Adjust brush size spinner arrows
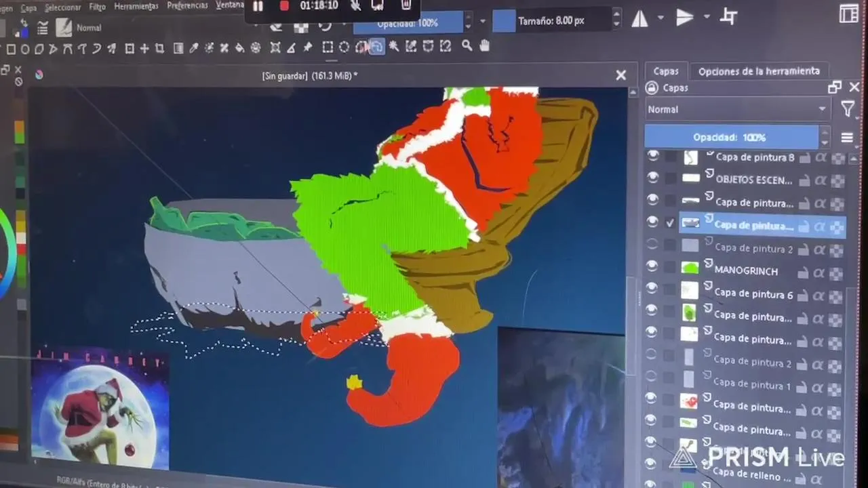 coord(616,19)
